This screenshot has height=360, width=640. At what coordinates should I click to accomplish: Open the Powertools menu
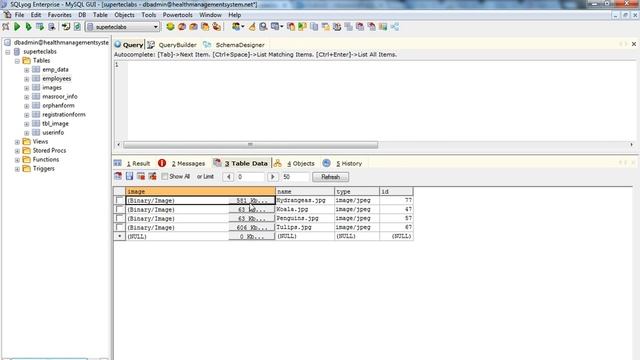pyautogui.click(x=178, y=15)
